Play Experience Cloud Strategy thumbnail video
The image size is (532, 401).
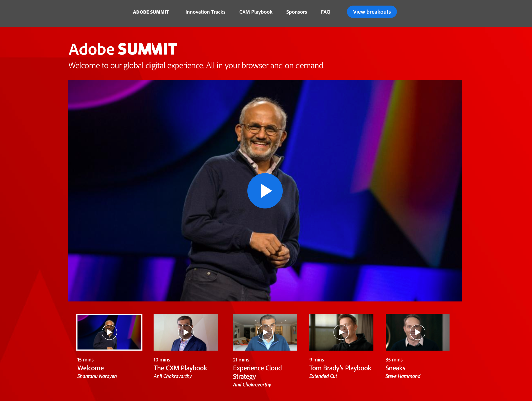point(265,332)
